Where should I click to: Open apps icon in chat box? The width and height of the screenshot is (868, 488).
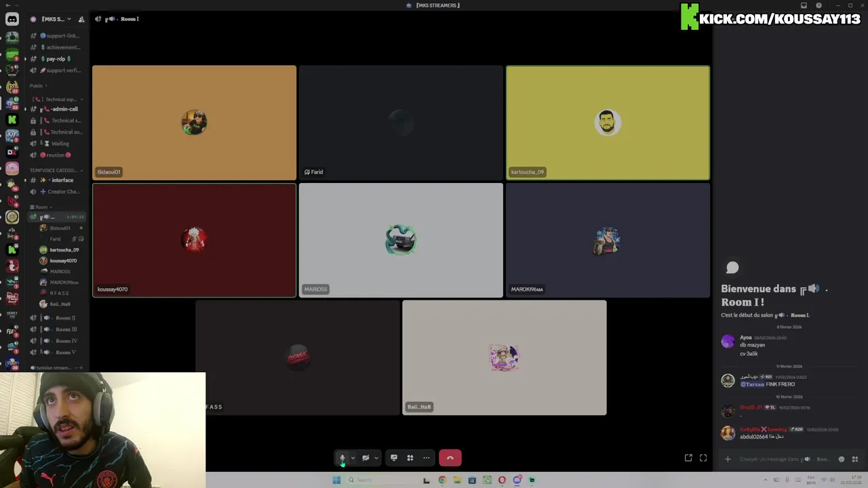[854, 459]
